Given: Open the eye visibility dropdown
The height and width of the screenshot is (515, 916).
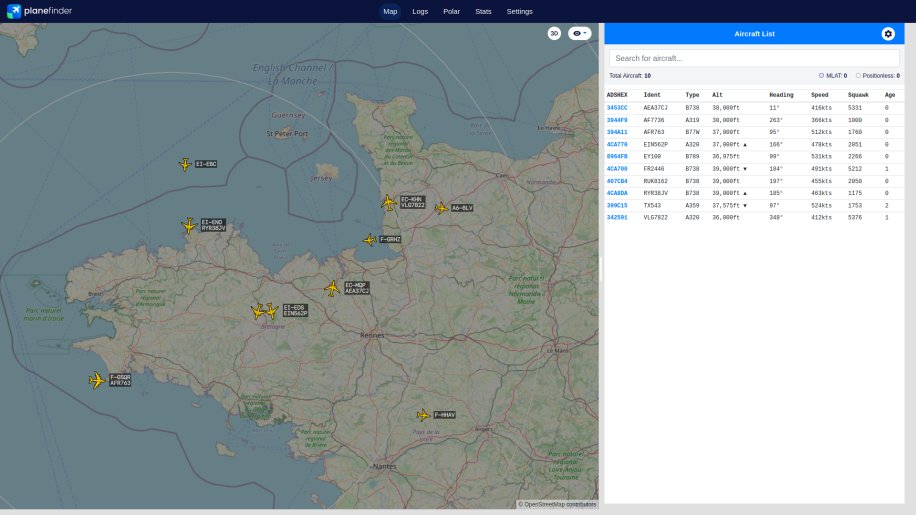Looking at the screenshot, I should coord(579,33).
